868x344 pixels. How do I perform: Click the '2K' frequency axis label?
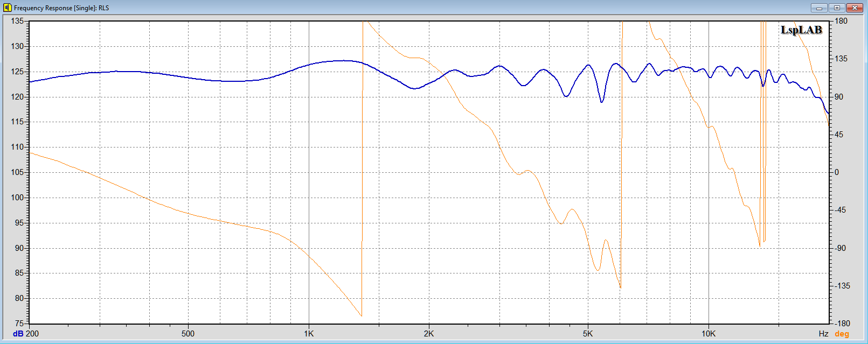pyautogui.click(x=428, y=334)
